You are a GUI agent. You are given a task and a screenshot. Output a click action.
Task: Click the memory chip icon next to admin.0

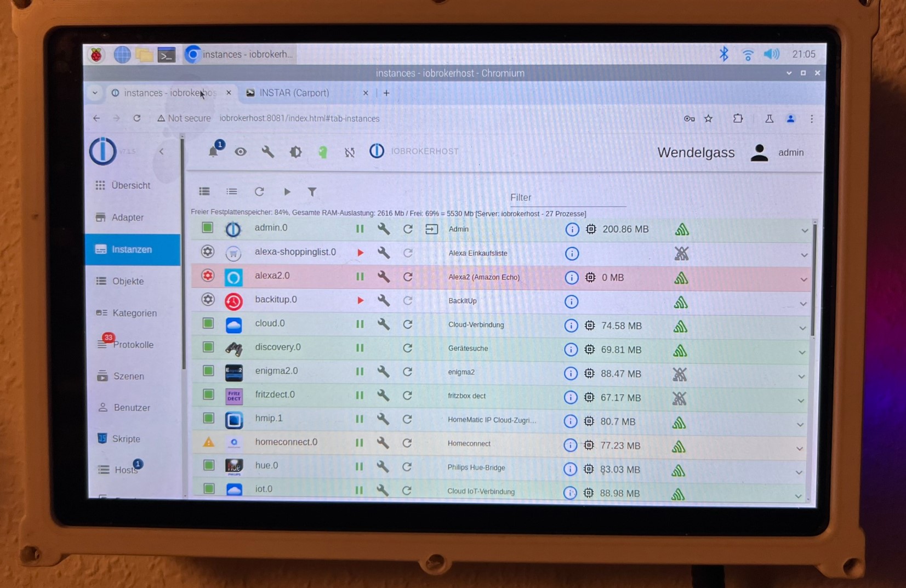(591, 229)
